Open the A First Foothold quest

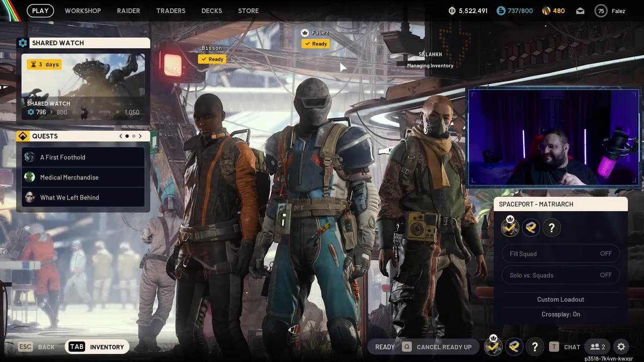[x=84, y=157]
